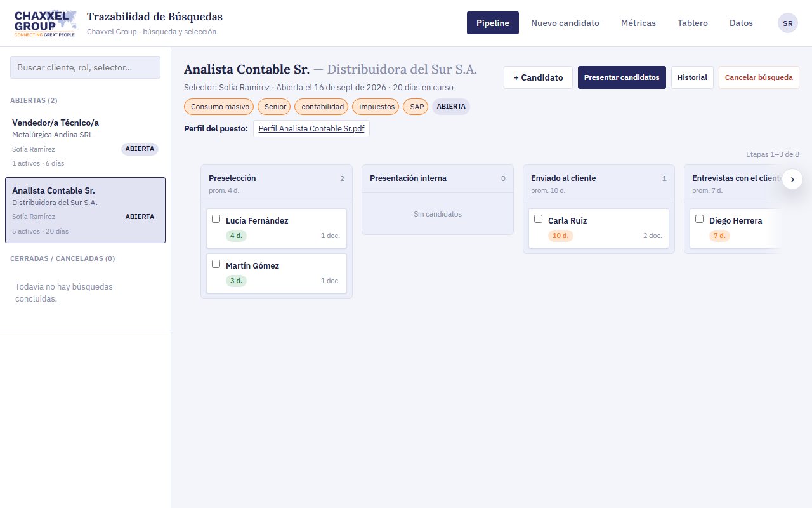Screen dimensions: 812x508
Task: Click the Presentación interna column header
Action: 438,178
